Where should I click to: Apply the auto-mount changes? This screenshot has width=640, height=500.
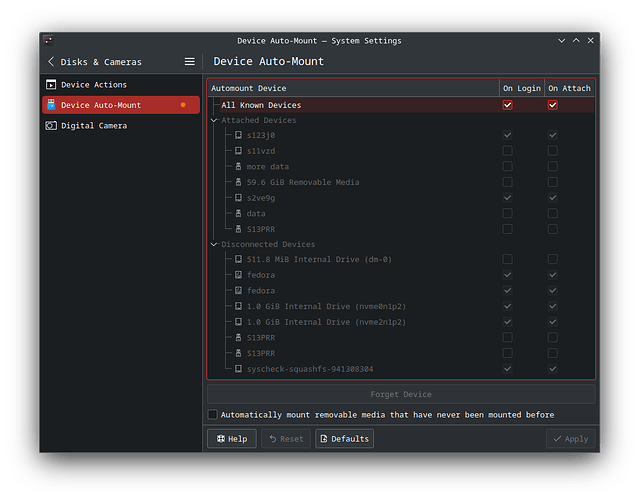pos(571,439)
